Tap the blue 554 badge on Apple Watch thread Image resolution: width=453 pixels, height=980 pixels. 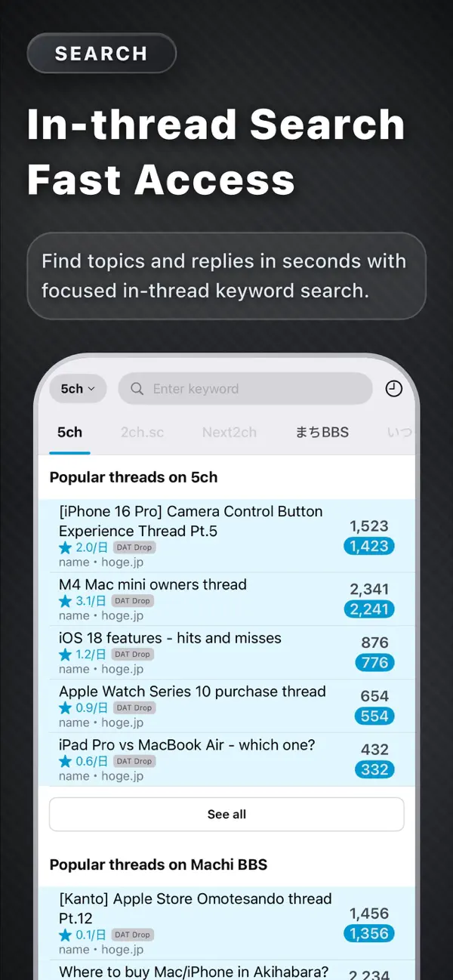coord(374,716)
